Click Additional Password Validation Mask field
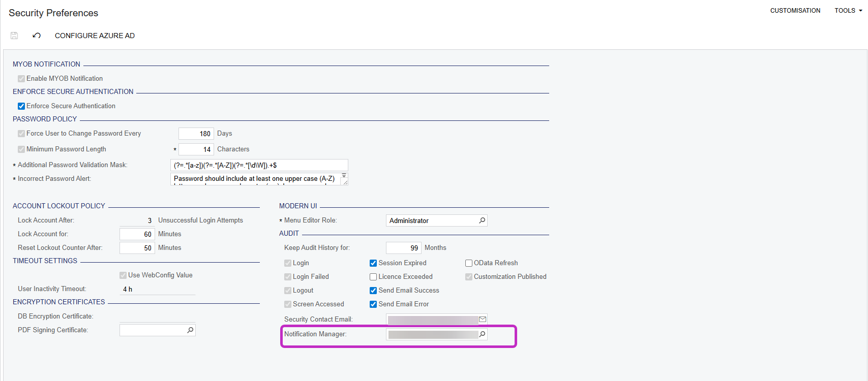This screenshot has width=868, height=381. point(259,165)
